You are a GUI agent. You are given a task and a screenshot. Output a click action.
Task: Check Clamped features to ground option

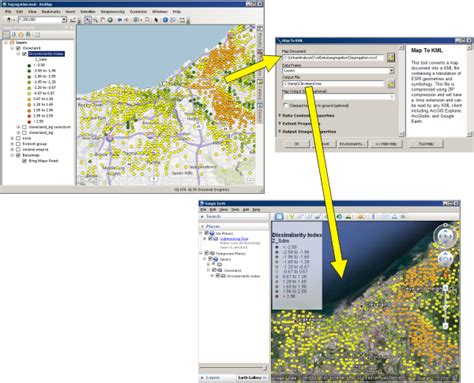(x=285, y=105)
